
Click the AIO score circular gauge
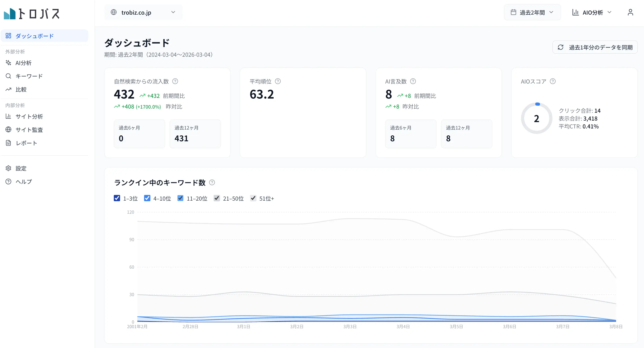[537, 118]
